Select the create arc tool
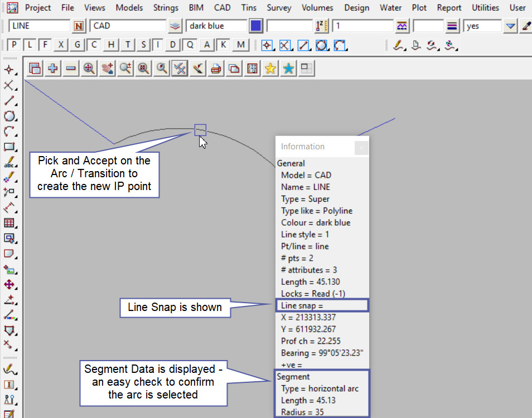532x418 pixels. click(9, 132)
